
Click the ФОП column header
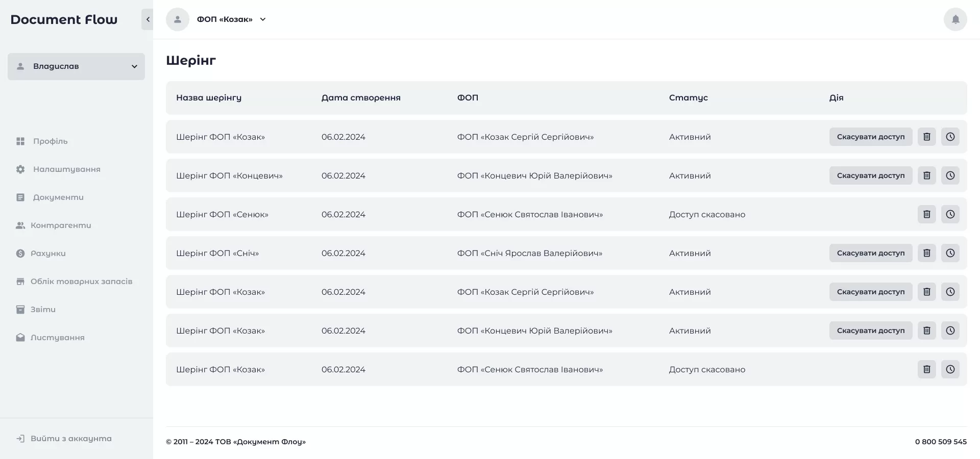468,97
